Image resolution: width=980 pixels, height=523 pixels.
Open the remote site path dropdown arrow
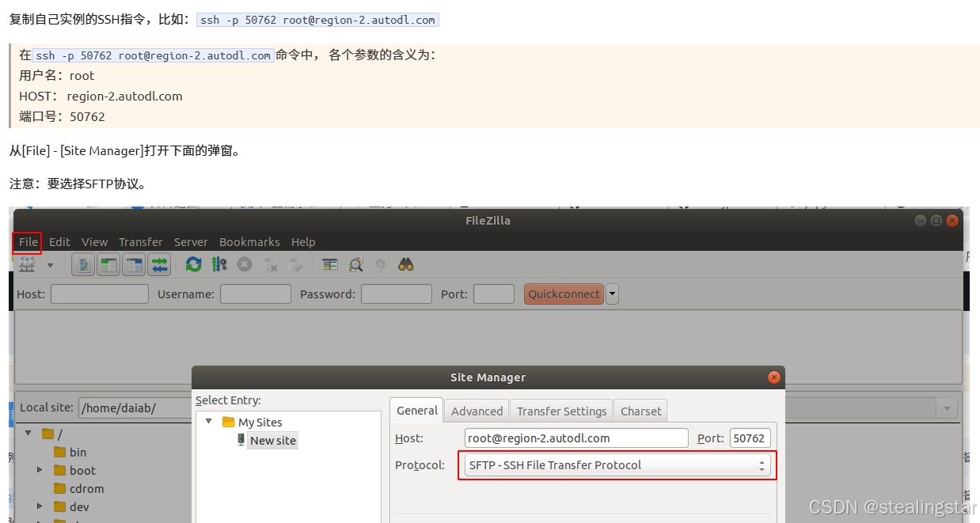pyautogui.click(x=946, y=409)
